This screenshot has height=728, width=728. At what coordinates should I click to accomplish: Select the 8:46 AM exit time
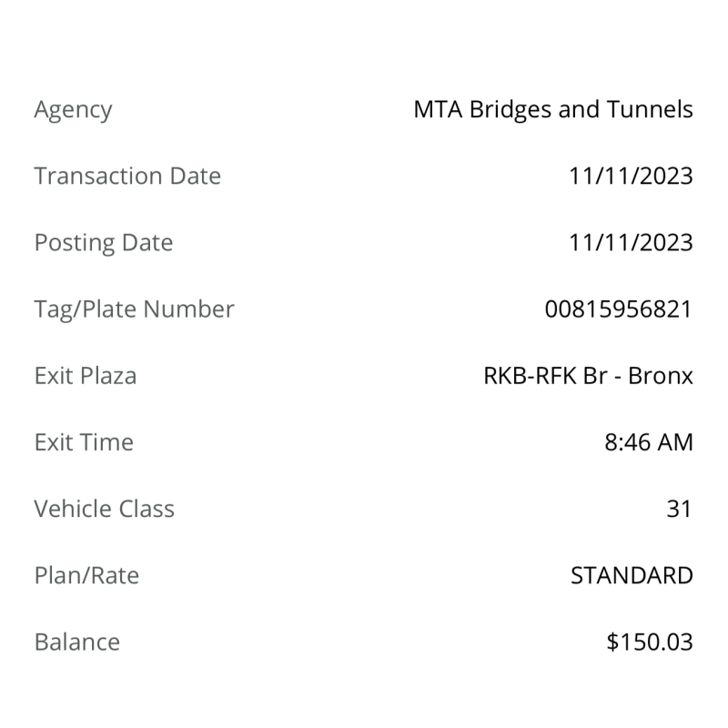[x=649, y=442]
